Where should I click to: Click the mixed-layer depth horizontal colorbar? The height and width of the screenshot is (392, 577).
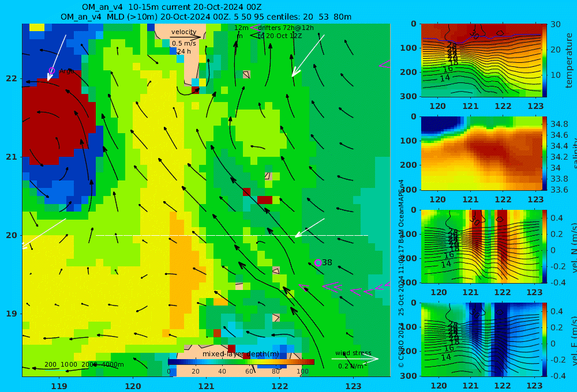241,362
